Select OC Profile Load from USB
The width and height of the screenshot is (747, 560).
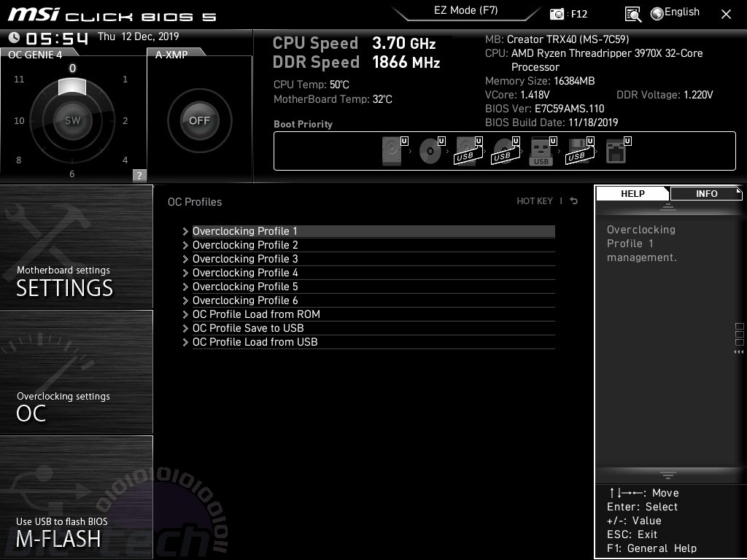pos(373,342)
